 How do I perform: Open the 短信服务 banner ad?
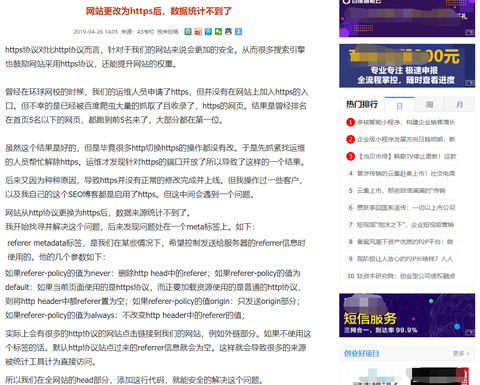[x=407, y=315]
